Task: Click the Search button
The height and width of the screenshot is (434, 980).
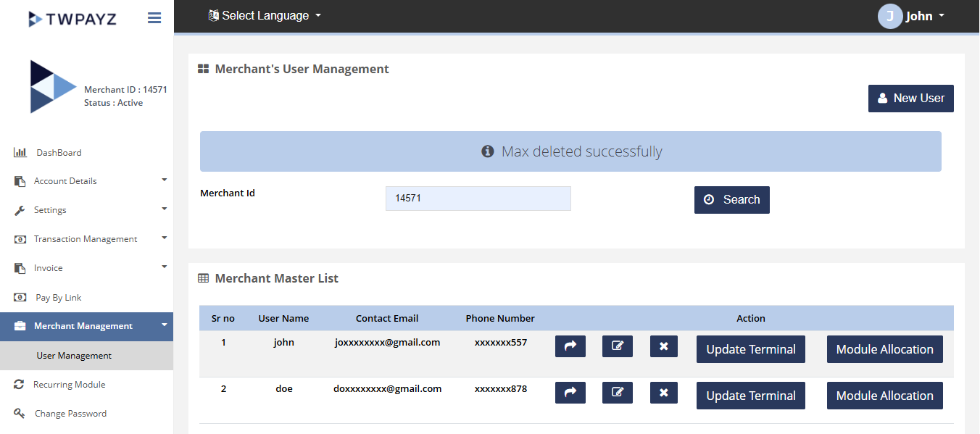Action: (731, 200)
